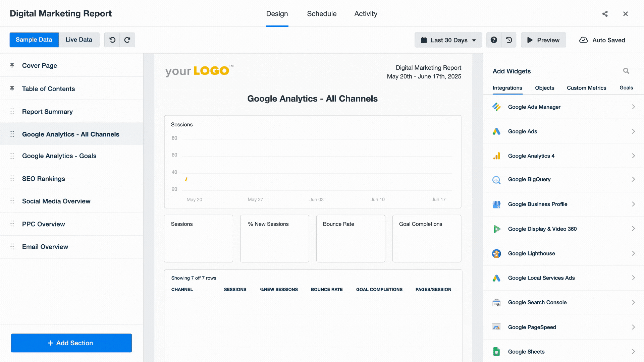Switch to Live Data mode
Image resolution: width=644 pixels, height=362 pixels.
point(79,40)
